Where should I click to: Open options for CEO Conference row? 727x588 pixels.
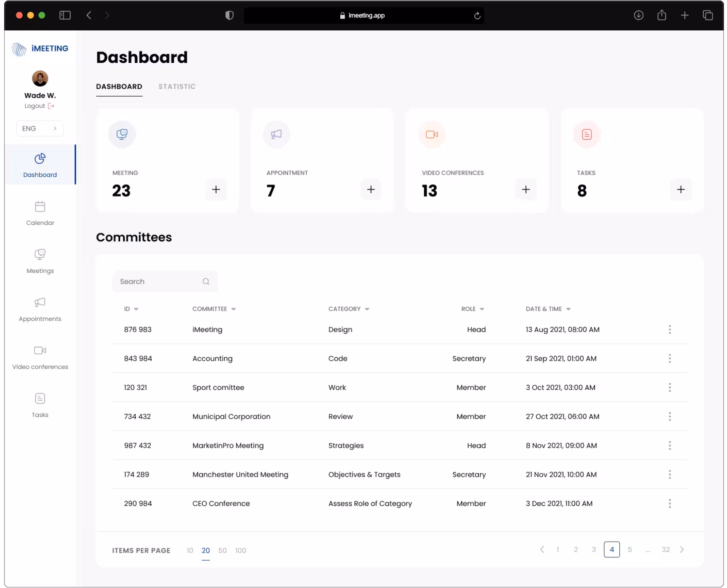click(670, 503)
